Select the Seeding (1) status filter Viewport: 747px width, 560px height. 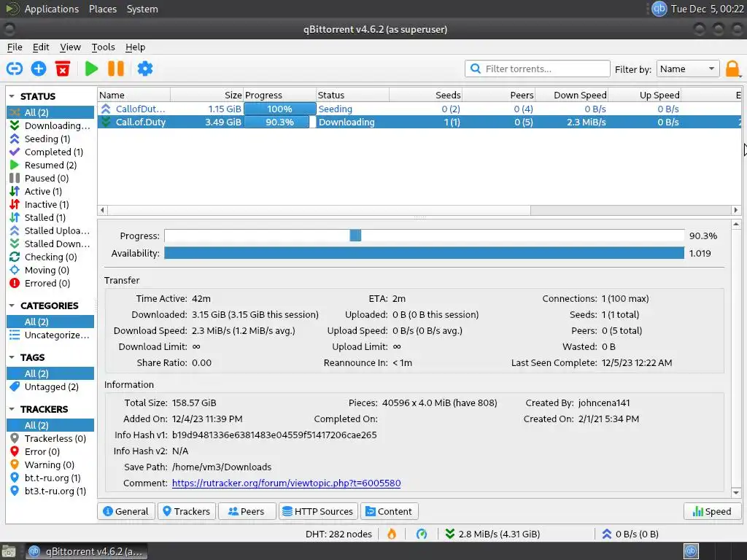point(50,139)
